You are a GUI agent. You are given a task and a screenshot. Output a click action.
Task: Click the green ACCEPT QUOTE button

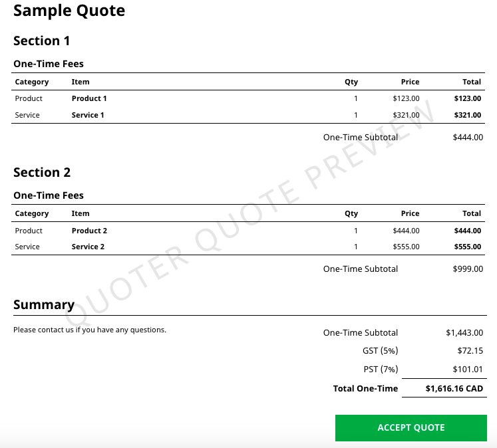click(x=411, y=428)
